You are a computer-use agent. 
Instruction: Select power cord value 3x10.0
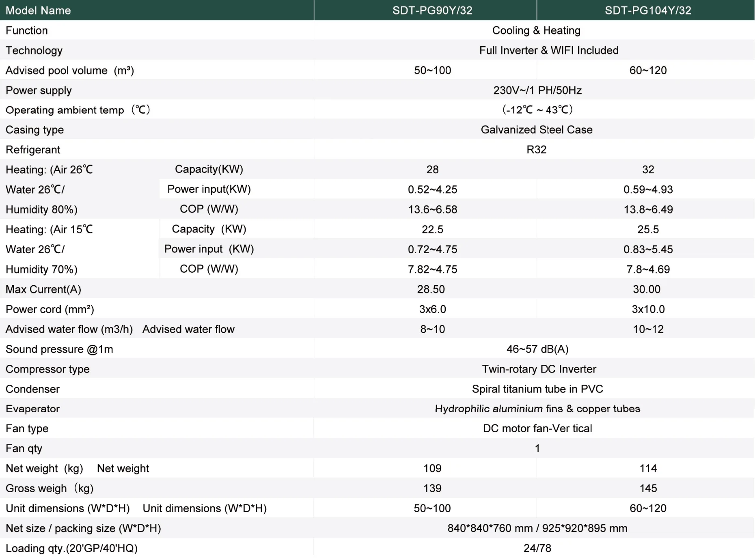(x=648, y=309)
